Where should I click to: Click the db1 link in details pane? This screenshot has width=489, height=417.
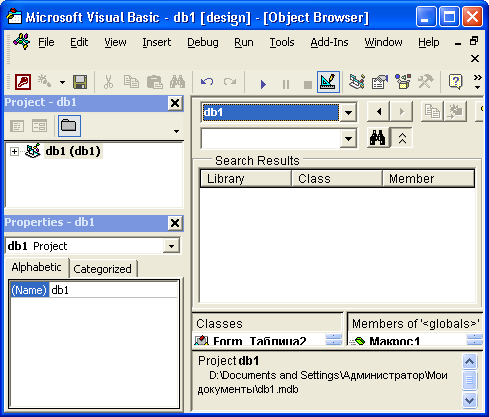click(249, 361)
